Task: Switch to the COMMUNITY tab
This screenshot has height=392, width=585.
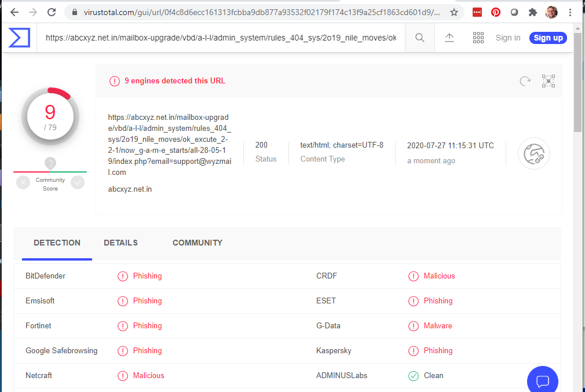Action: pyautogui.click(x=197, y=243)
